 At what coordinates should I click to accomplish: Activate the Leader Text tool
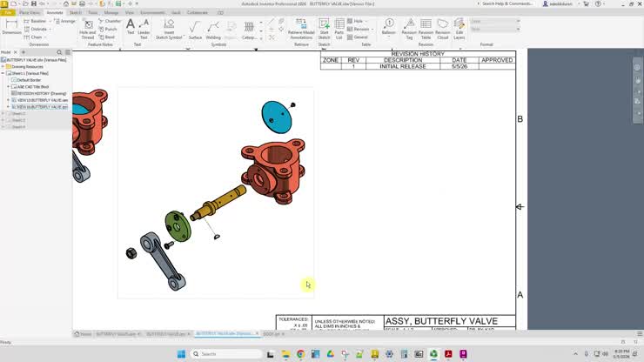click(144, 29)
